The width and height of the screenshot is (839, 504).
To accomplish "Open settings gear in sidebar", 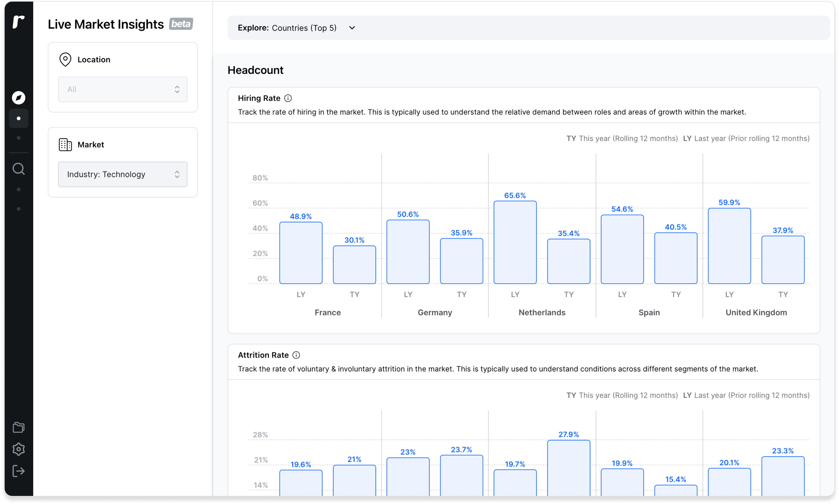I will click(18, 449).
